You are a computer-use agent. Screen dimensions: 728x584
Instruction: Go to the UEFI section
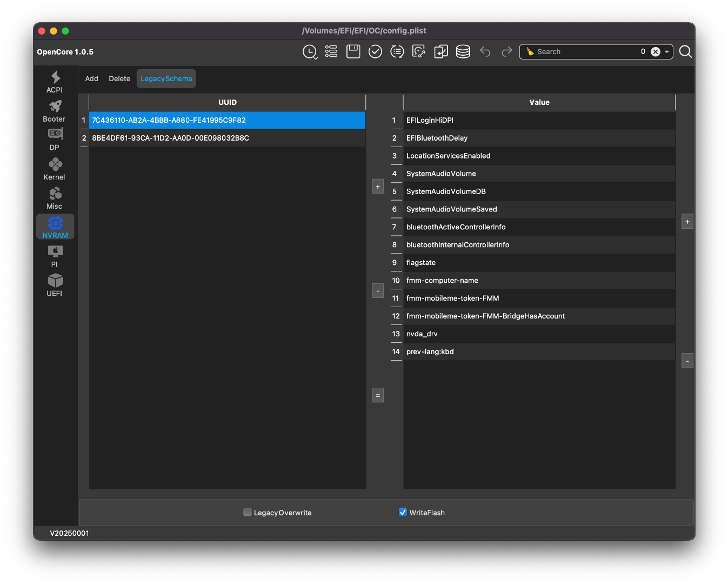tap(55, 286)
